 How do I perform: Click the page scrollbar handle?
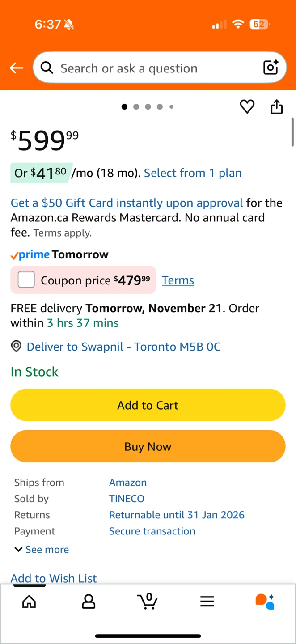[292, 132]
